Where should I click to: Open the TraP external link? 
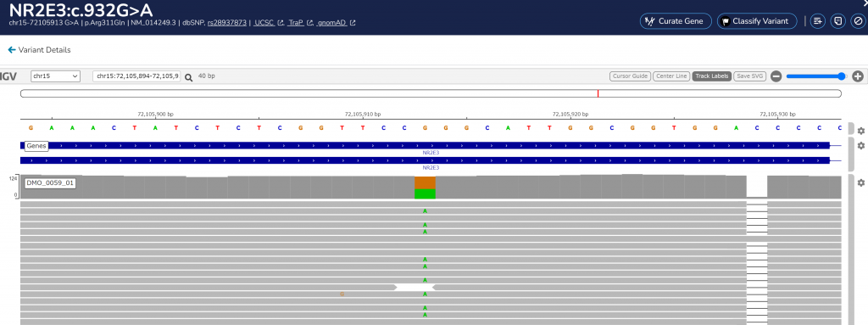(x=301, y=23)
